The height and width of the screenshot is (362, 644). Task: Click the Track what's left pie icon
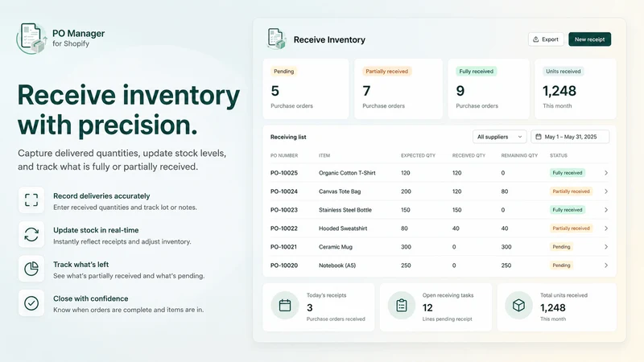pos(31,269)
